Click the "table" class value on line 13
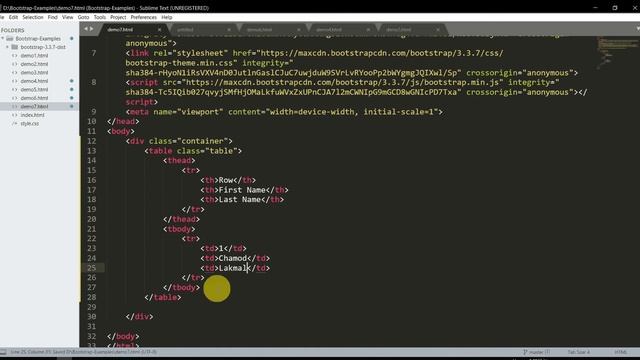This screenshot has height=360, width=640. click(x=222, y=151)
